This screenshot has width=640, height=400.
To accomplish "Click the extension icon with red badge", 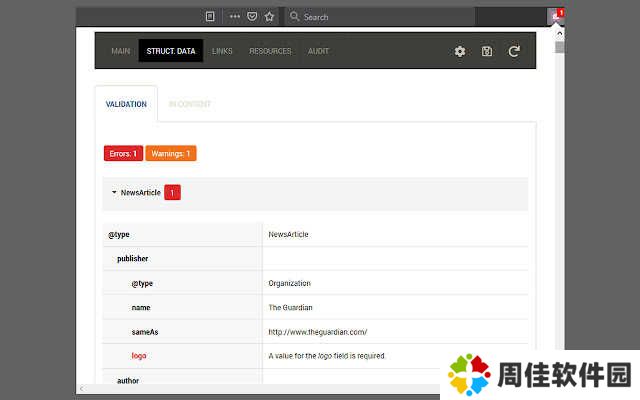I will 556,16.
